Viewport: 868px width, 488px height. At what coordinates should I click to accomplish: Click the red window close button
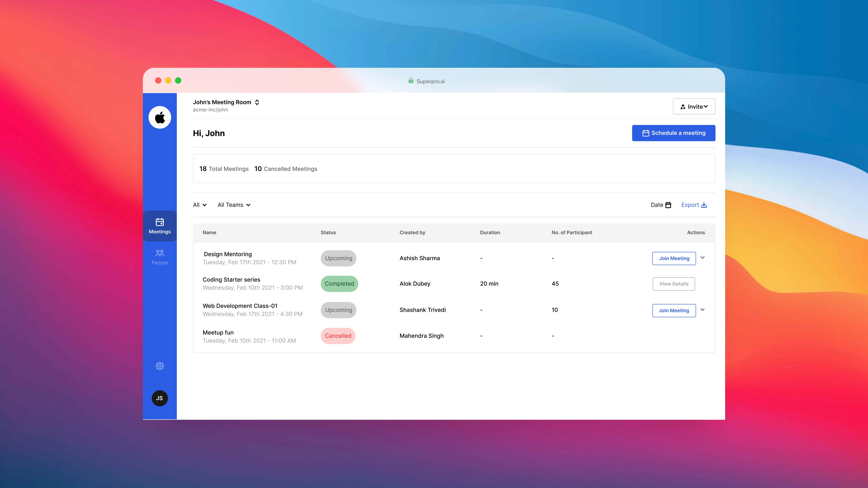(158, 81)
